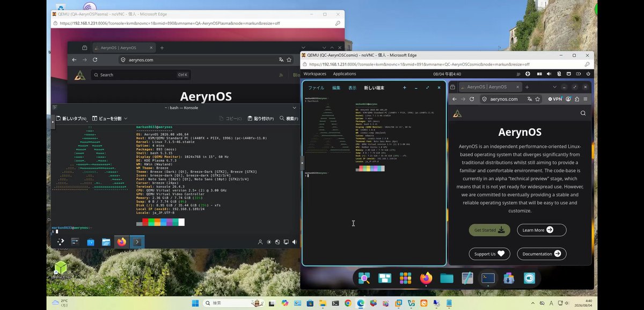
Task: Click the red color block in Konsole fastfetch palette
Action: [x=145, y=222]
